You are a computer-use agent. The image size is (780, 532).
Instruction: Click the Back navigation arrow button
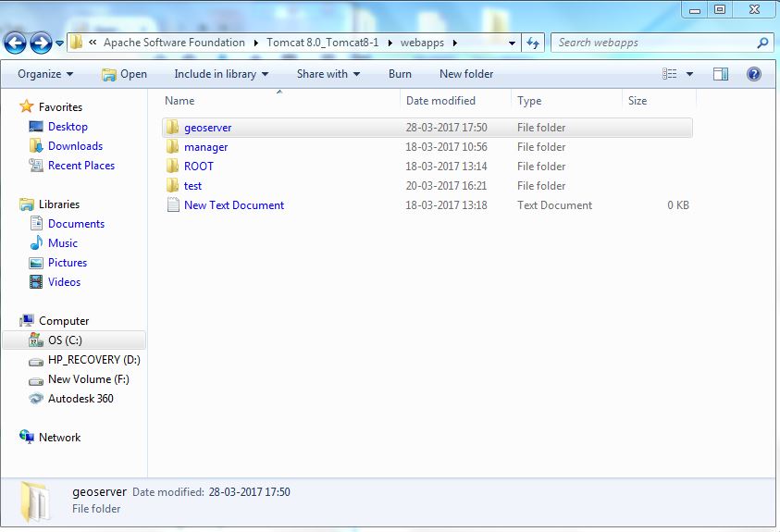[x=15, y=43]
